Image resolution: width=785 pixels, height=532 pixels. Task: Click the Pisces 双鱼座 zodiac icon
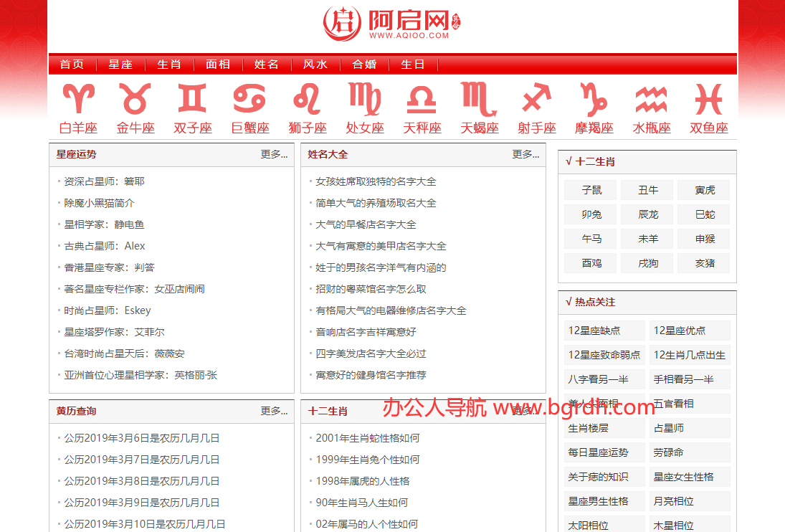pyautogui.click(x=709, y=99)
